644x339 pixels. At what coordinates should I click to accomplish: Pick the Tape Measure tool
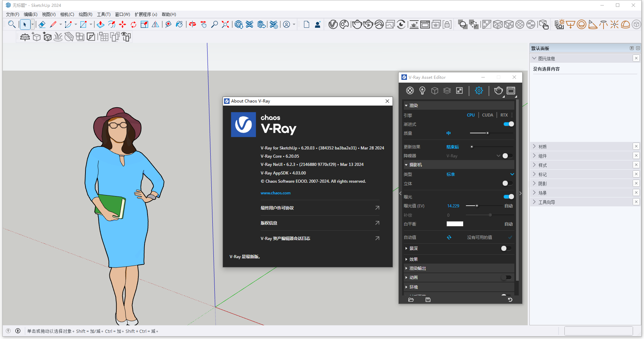pos(168,24)
